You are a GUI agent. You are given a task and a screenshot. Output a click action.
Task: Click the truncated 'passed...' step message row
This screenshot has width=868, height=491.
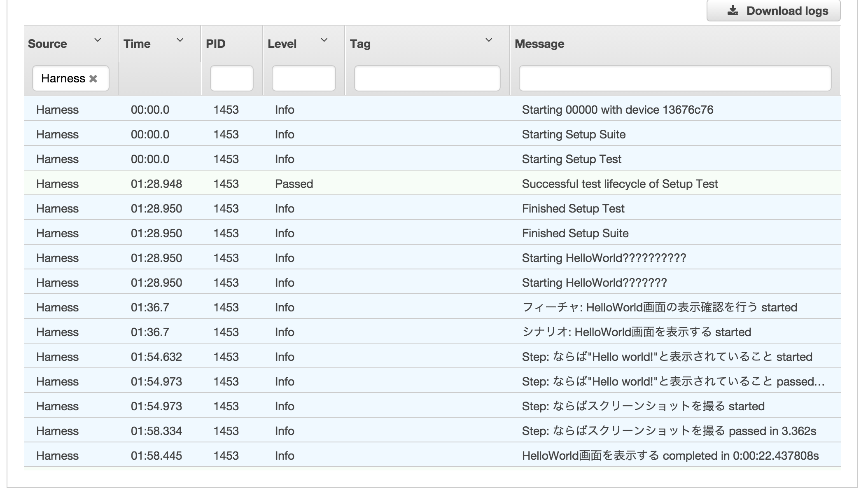coord(432,381)
